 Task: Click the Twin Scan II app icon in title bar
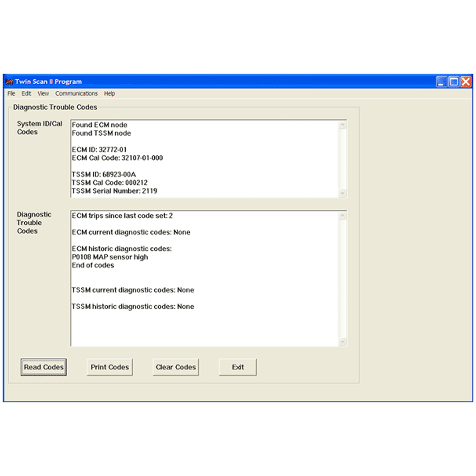[9, 82]
